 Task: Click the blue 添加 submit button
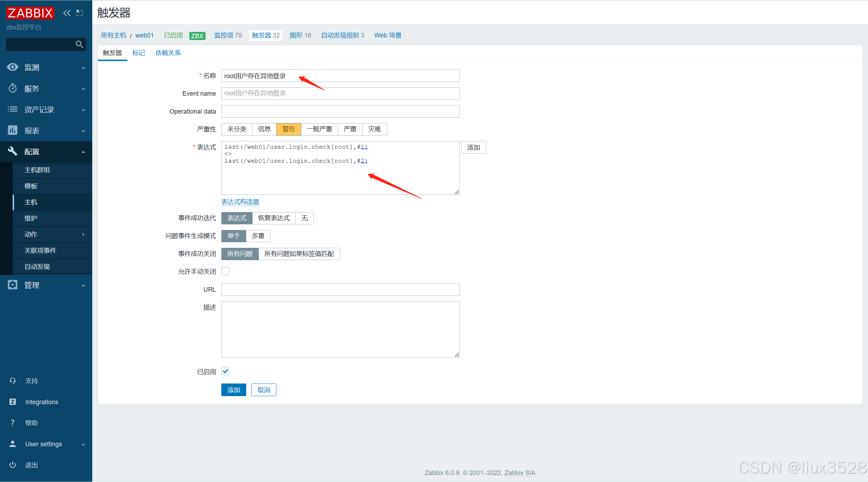point(234,390)
